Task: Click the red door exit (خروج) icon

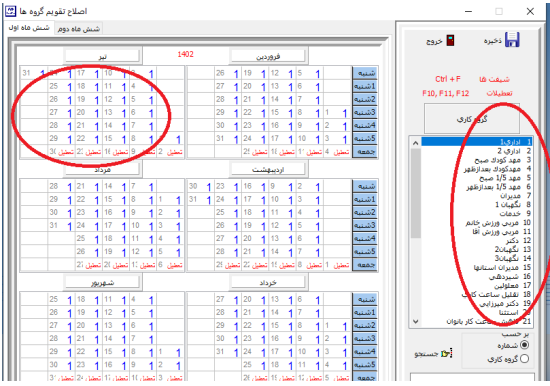Action: pos(450,40)
